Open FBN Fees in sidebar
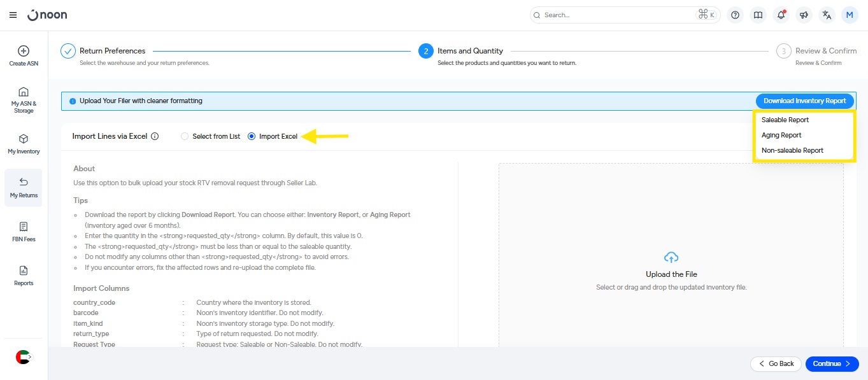The width and height of the screenshot is (868, 380). coord(24,232)
